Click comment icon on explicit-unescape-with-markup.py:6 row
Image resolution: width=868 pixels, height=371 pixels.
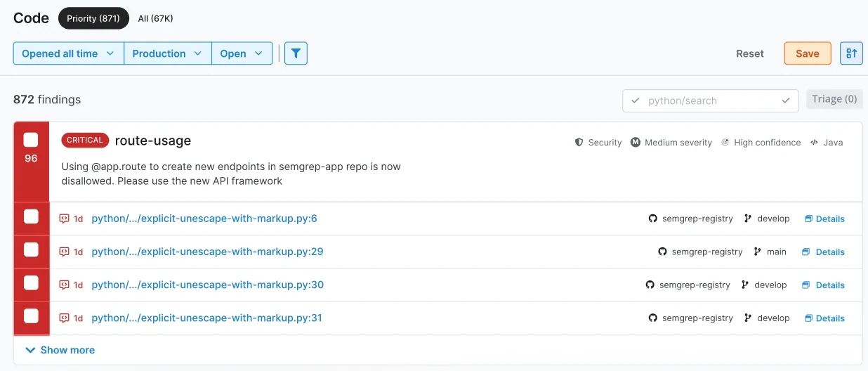[65, 219]
